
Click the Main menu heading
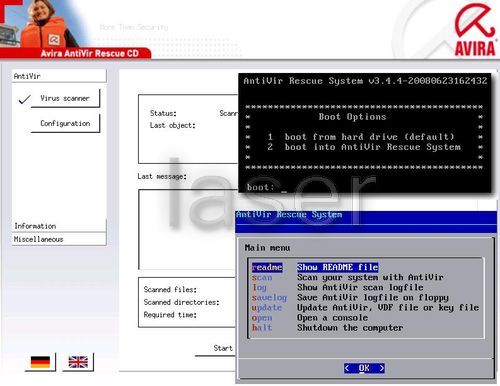tap(267, 248)
